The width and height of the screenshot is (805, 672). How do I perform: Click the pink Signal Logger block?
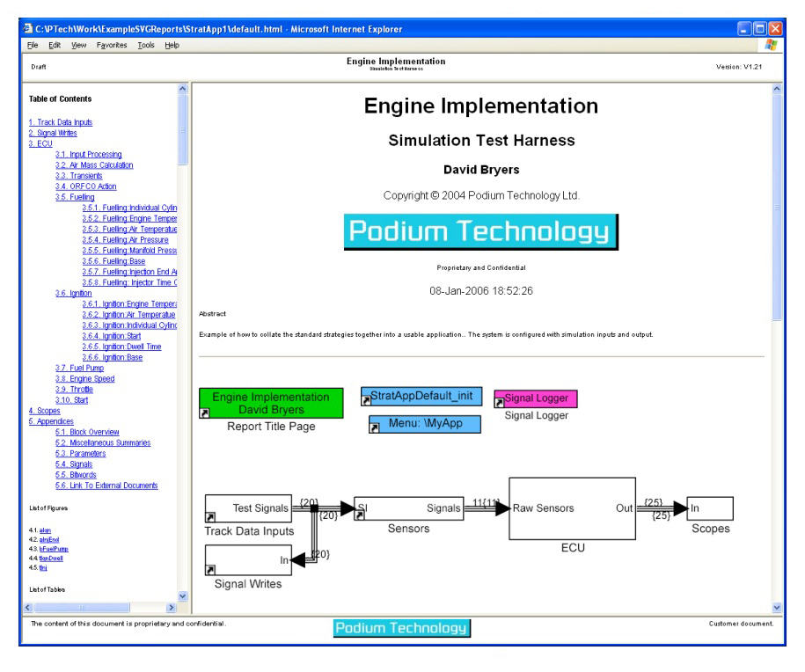tap(536, 398)
